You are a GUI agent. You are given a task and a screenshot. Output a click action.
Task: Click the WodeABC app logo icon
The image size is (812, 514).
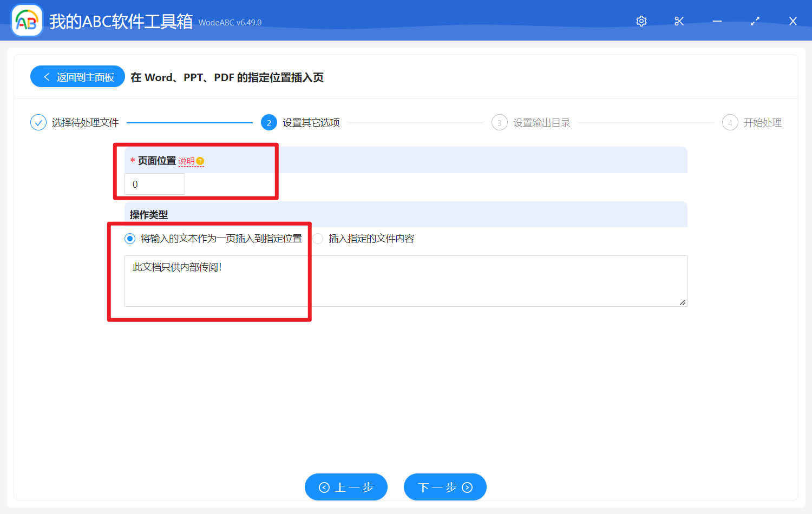coord(27,21)
